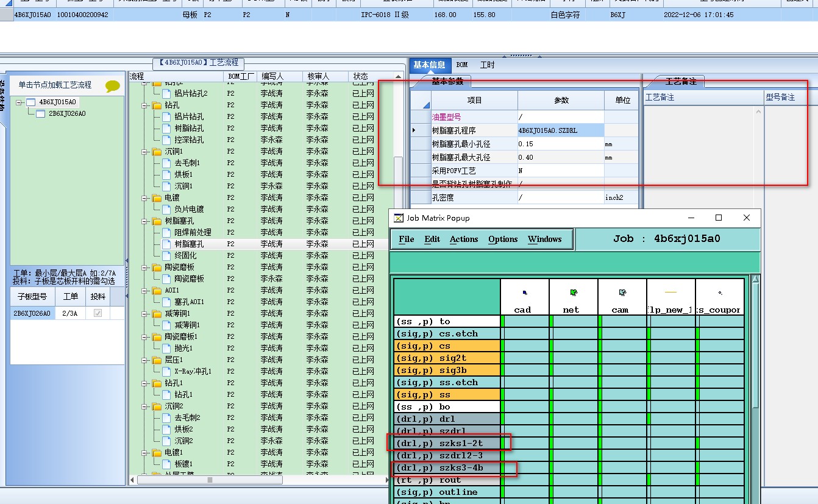Click the document icon beside X-Ray冲孔1

coord(166,372)
